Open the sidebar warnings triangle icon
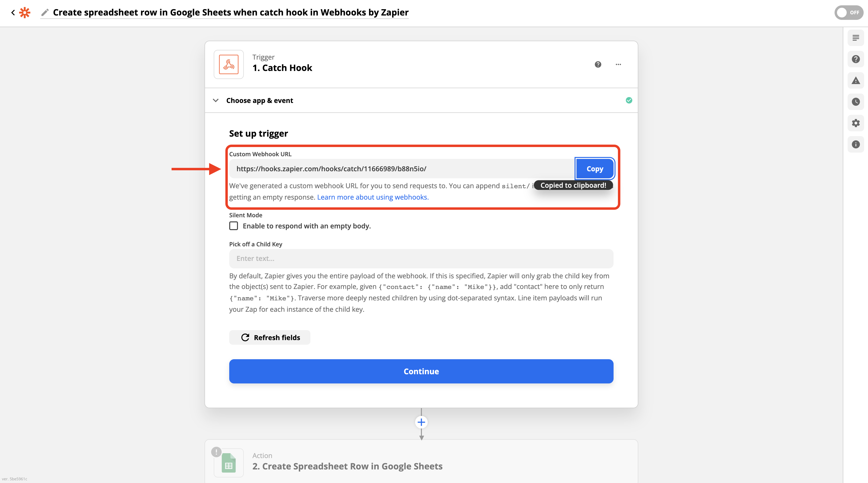This screenshot has width=868, height=483. coord(856,80)
